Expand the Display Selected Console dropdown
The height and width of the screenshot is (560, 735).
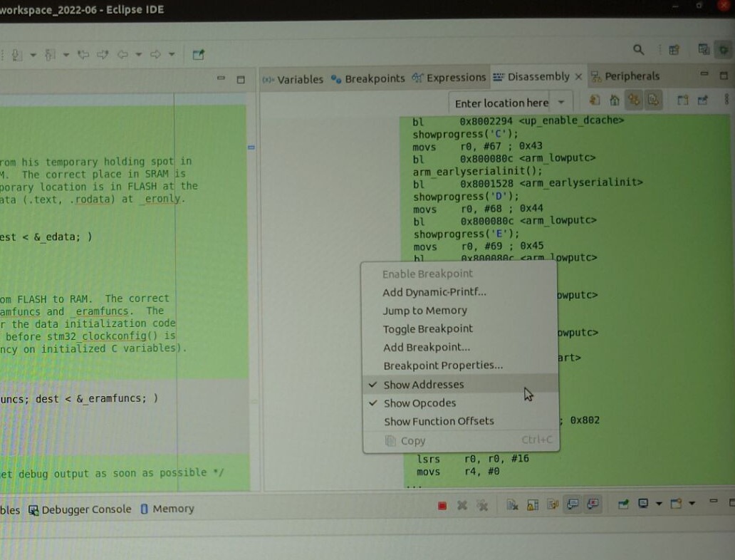(x=658, y=504)
